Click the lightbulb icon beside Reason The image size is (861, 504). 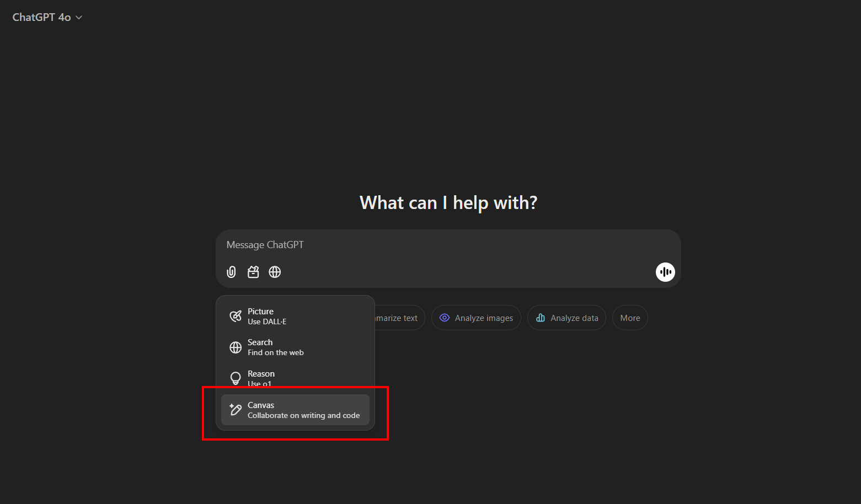point(236,378)
